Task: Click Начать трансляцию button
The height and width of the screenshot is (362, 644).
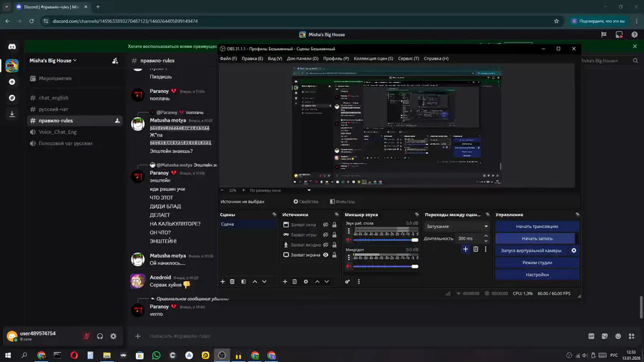Action: pos(537,226)
